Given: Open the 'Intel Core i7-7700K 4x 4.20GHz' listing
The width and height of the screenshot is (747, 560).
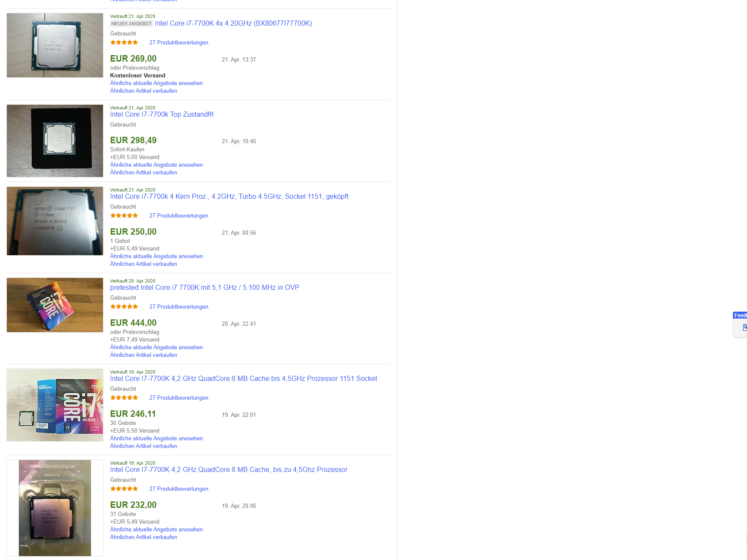Looking at the screenshot, I should click(233, 23).
